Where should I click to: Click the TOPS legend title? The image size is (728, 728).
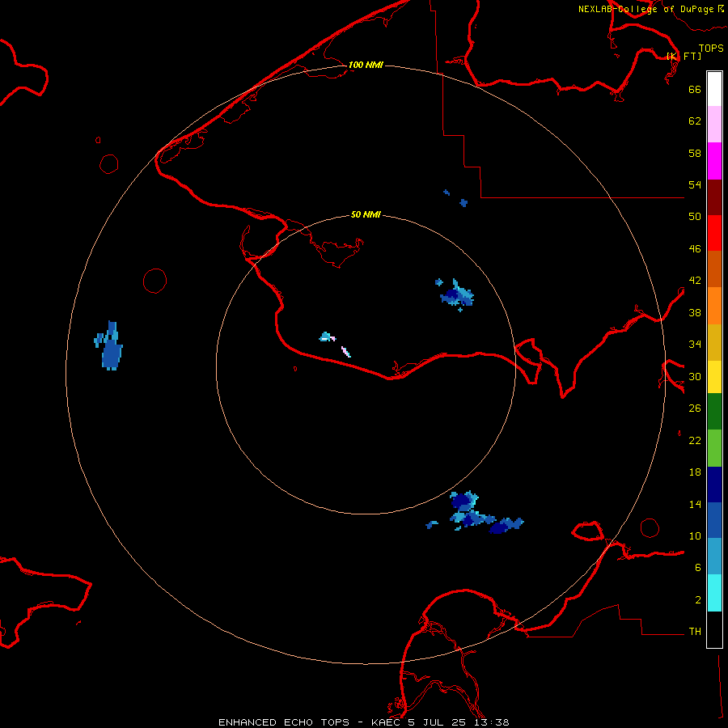click(711, 49)
